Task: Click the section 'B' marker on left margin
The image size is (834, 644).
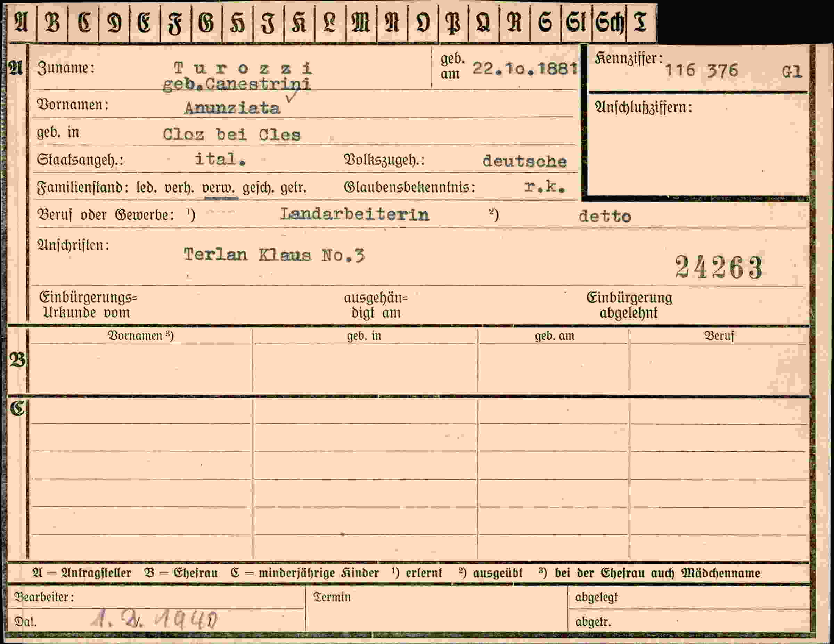Action: point(17,360)
